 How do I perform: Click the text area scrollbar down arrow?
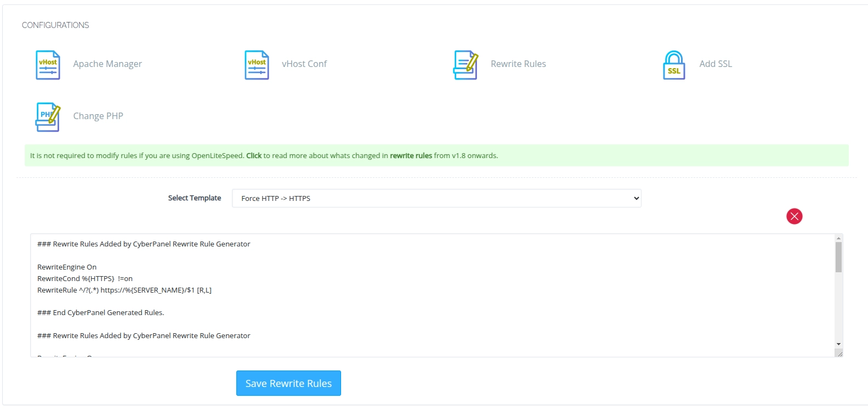pyautogui.click(x=838, y=344)
